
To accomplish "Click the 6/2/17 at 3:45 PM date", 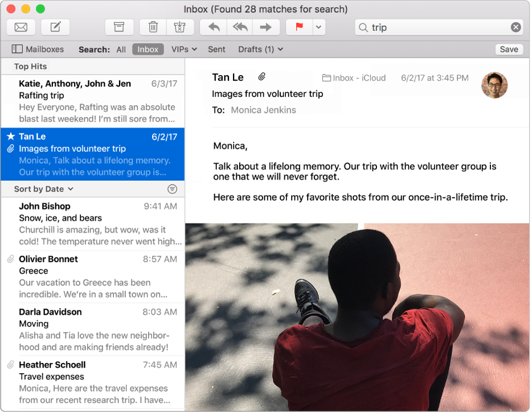I will coord(435,78).
